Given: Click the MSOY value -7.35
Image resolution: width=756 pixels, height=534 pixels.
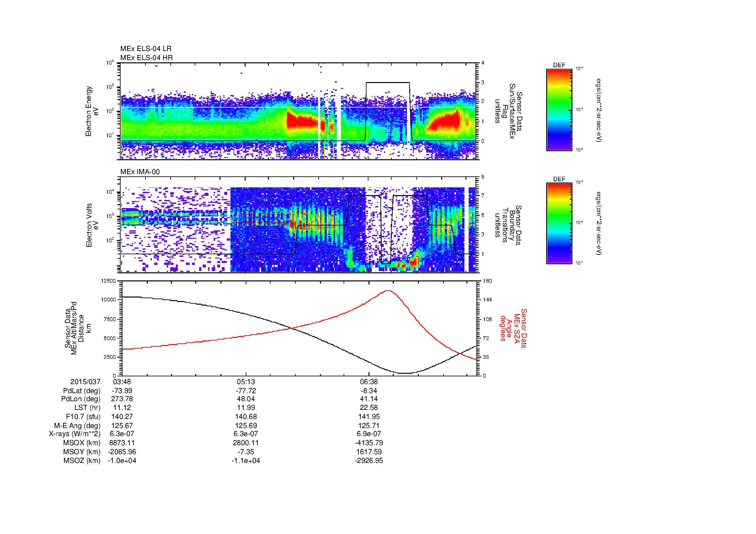Looking at the screenshot, I should pyautogui.click(x=246, y=452).
